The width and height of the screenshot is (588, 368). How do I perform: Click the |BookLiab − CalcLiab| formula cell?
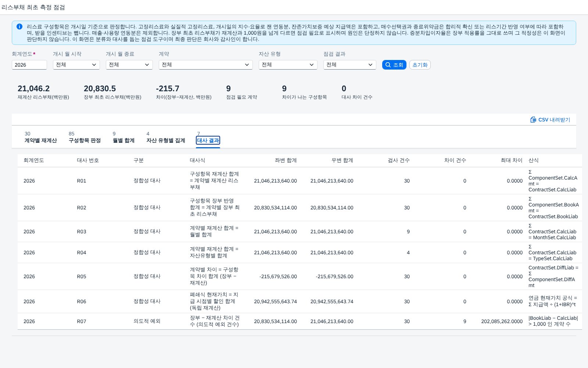click(x=553, y=321)
